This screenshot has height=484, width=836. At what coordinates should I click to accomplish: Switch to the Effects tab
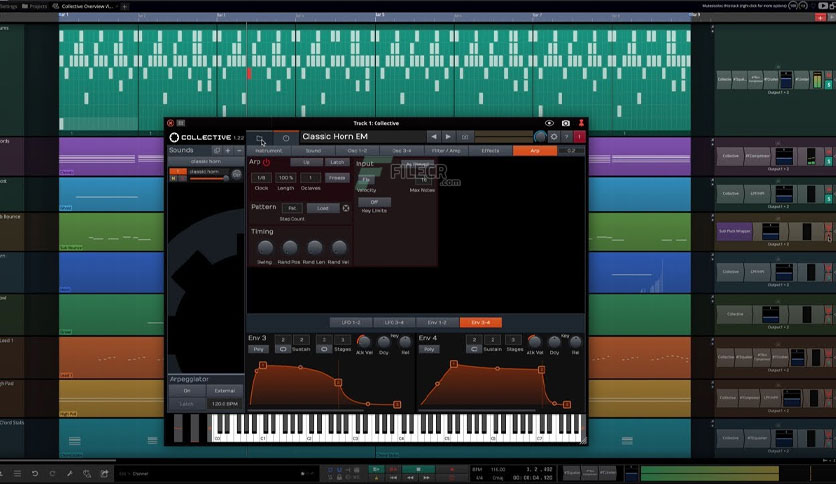(490, 151)
